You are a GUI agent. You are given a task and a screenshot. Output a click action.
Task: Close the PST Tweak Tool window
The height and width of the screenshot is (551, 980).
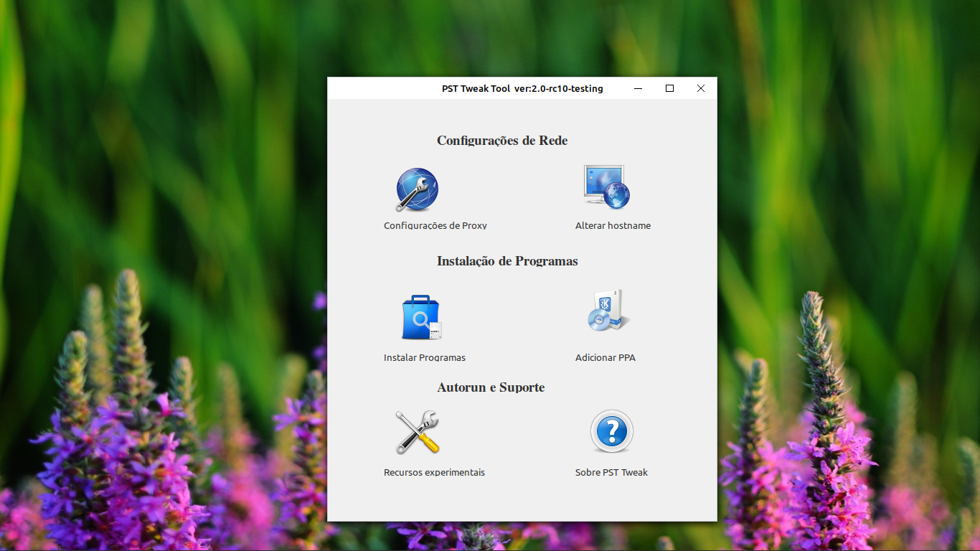pyautogui.click(x=701, y=88)
